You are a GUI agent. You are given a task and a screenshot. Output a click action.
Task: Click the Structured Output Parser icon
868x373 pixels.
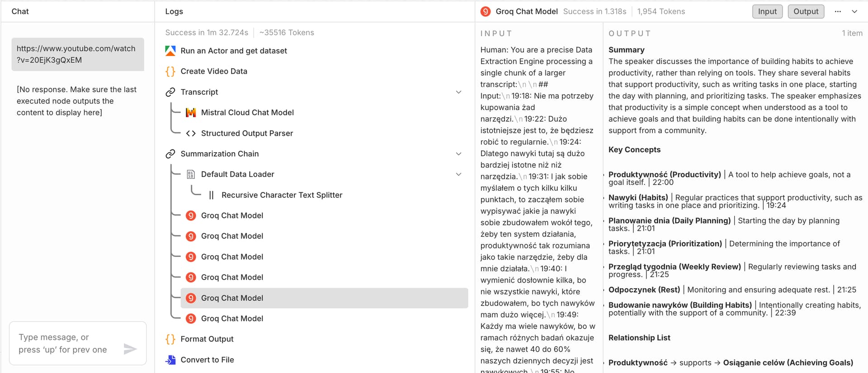coord(191,133)
